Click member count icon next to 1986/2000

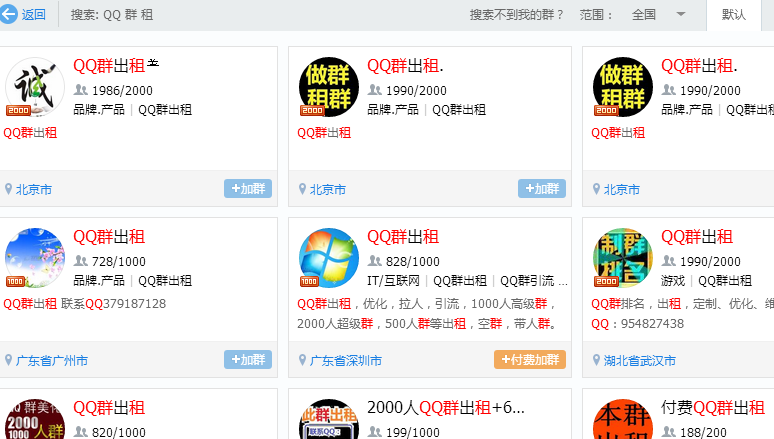click(x=80, y=90)
